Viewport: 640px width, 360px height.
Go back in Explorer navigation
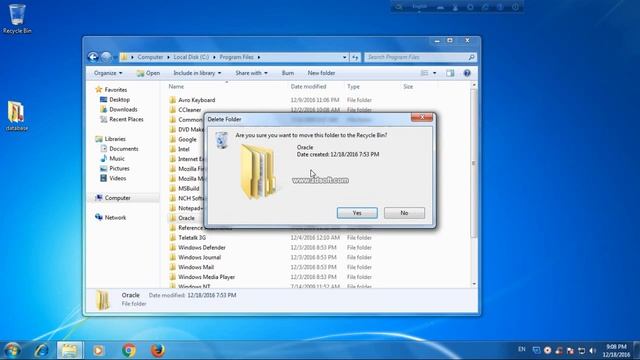(93, 57)
